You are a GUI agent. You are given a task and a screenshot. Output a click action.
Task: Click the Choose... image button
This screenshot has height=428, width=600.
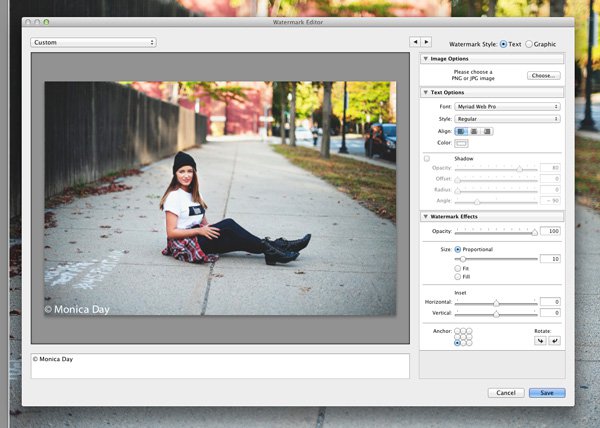tap(543, 76)
